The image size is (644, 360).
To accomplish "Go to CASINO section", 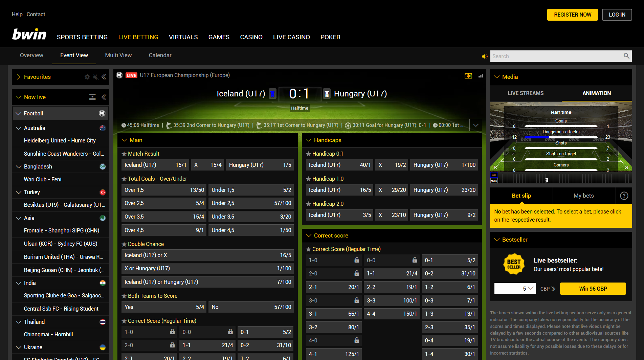I will (251, 37).
